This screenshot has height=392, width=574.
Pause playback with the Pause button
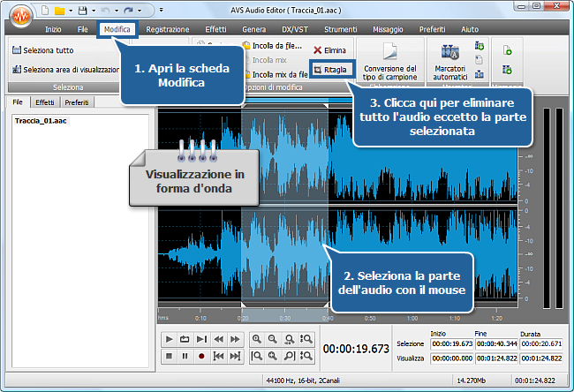pyautogui.click(x=185, y=356)
